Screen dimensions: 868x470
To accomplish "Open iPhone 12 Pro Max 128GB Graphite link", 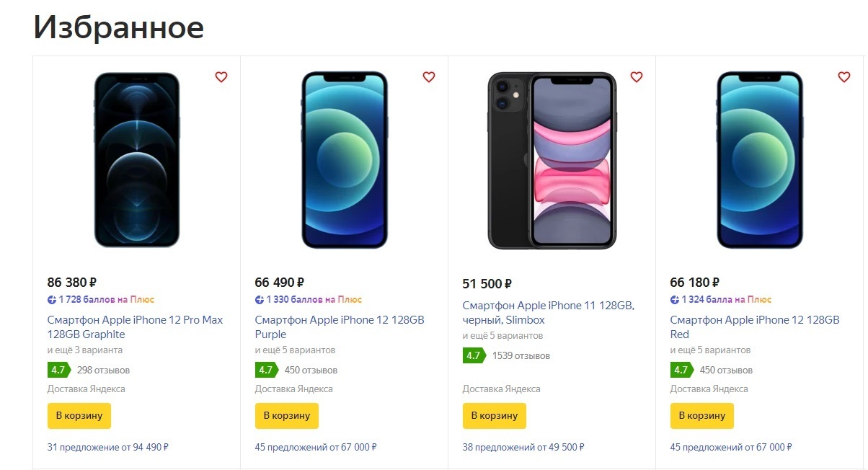I will click(135, 327).
